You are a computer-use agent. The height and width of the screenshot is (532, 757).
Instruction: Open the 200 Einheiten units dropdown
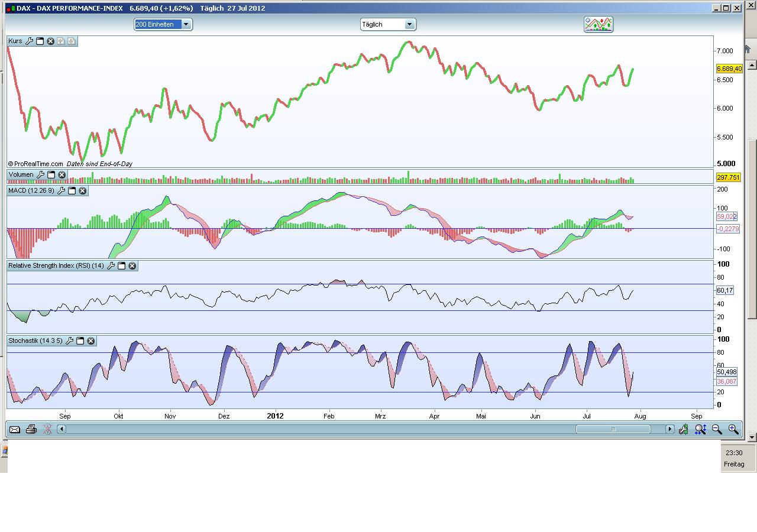coord(163,24)
